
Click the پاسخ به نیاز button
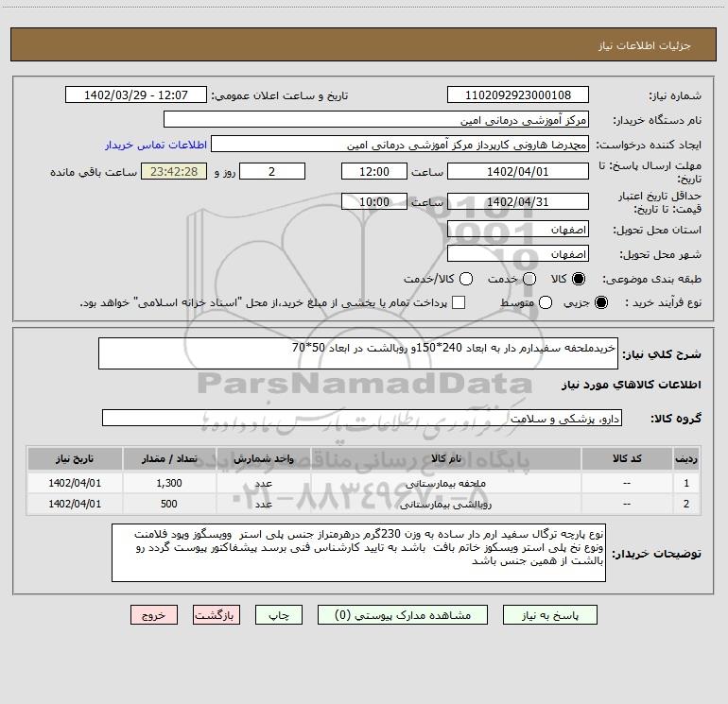[549, 615]
